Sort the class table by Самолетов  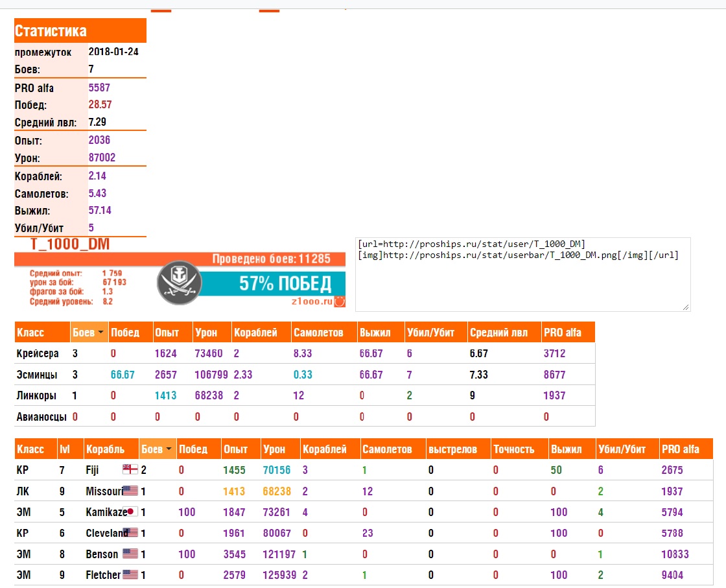(325, 333)
